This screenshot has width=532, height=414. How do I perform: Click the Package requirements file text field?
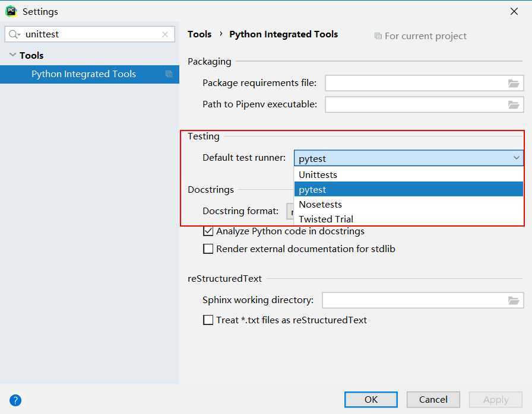pyautogui.click(x=425, y=83)
